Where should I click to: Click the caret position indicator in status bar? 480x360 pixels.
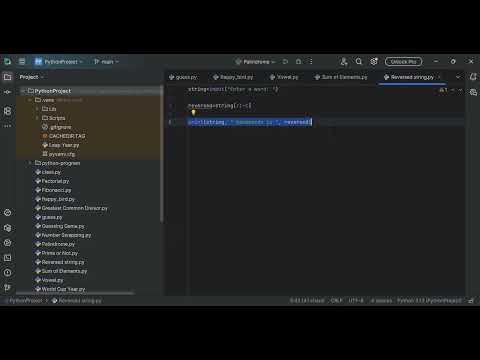(x=307, y=301)
